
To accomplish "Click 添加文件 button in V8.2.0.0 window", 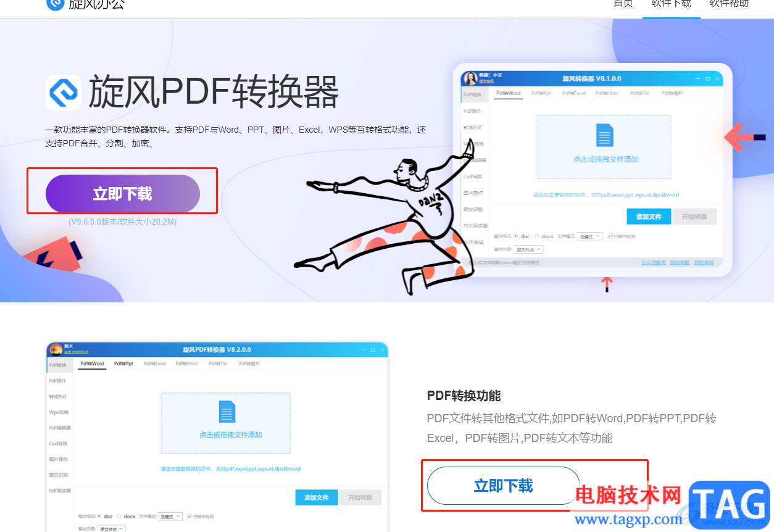I will pyautogui.click(x=317, y=497).
